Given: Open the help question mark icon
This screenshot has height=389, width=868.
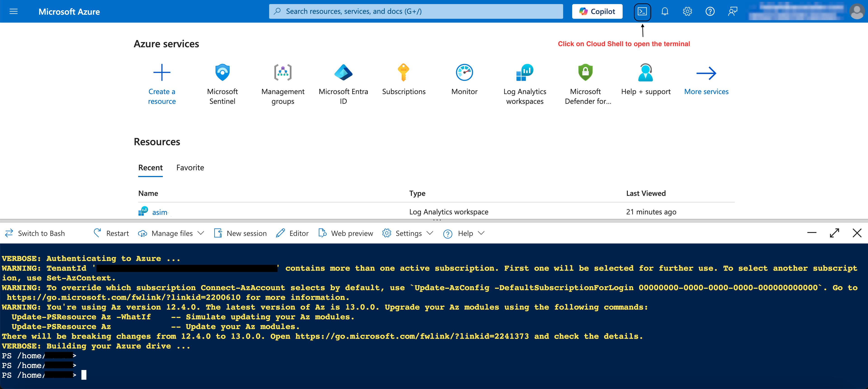Looking at the screenshot, I should pyautogui.click(x=710, y=12).
